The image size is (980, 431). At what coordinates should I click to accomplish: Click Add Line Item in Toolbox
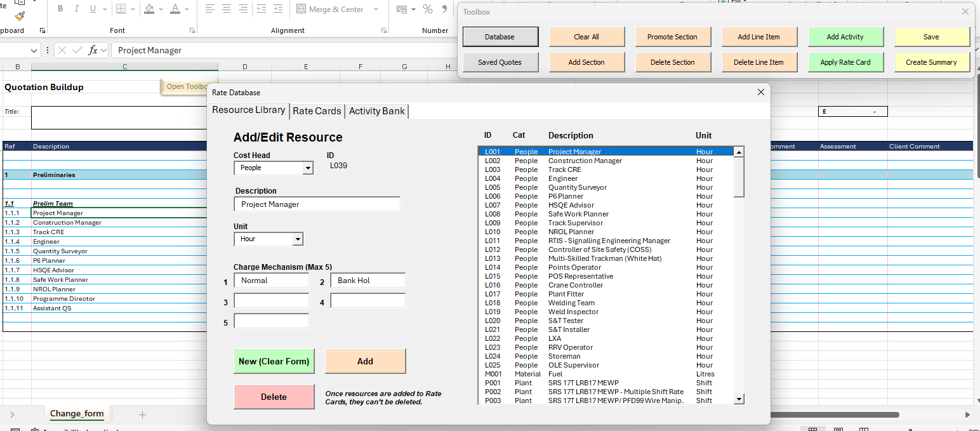(759, 37)
